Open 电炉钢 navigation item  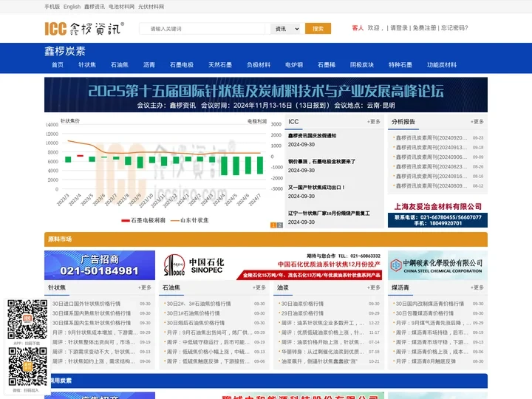(x=294, y=65)
